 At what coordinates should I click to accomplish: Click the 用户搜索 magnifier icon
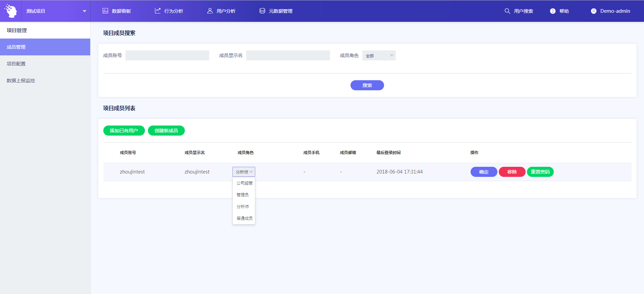[507, 11]
